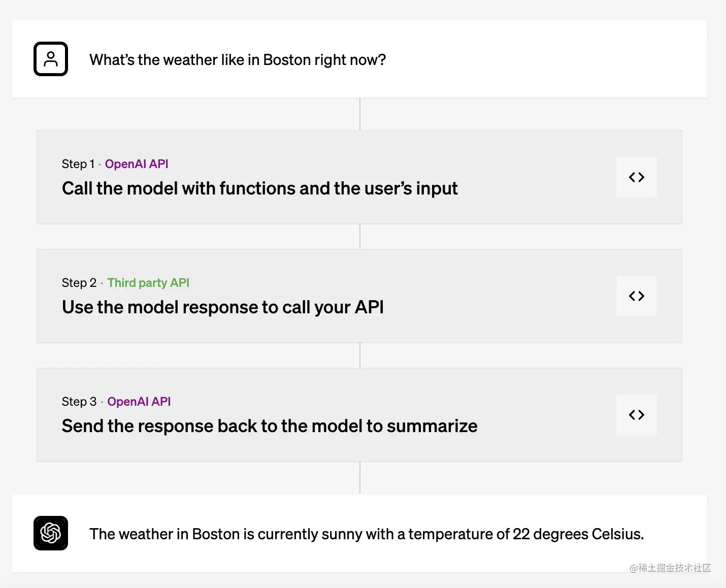Click the "Step 3" label
726x588 pixels.
pyautogui.click(x=79, y=402)
